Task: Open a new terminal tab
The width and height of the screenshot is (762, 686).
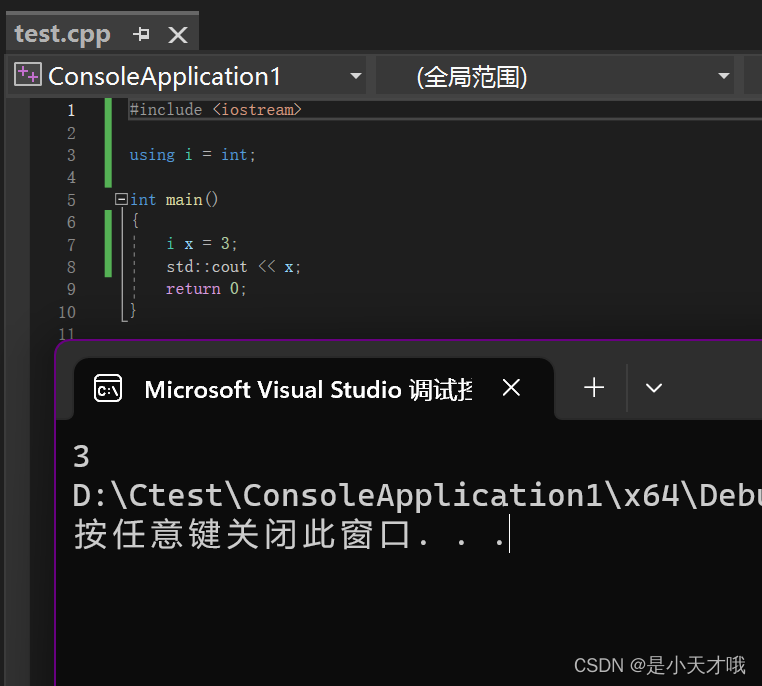Action: pyautogui.click(x=594, y=388)
